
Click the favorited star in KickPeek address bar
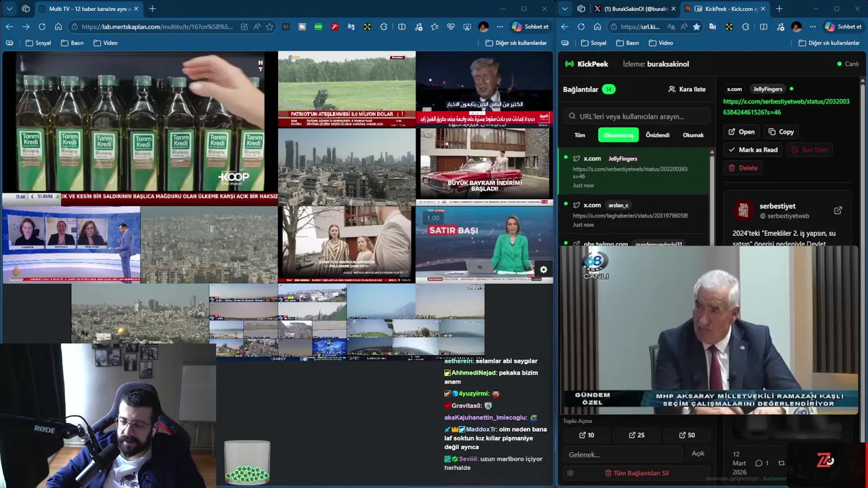coord(696,26)
